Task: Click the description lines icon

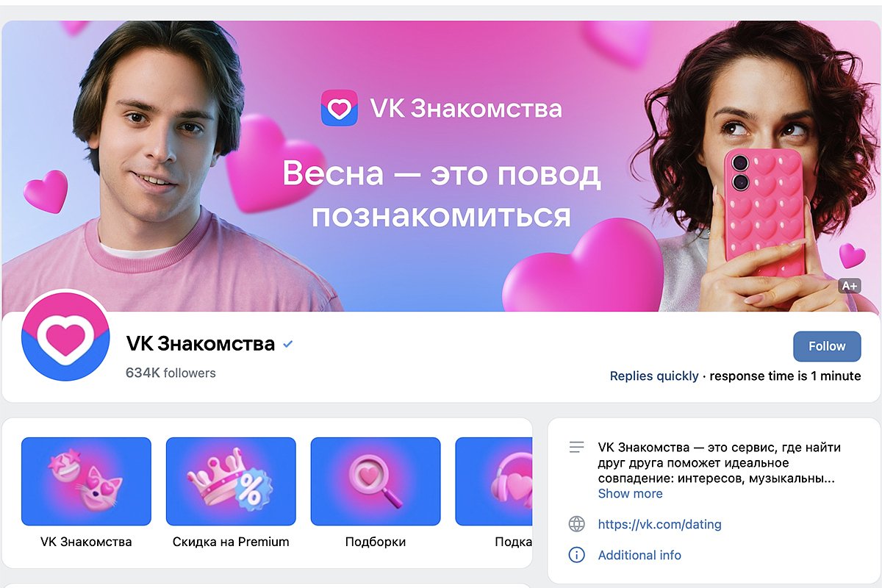Action: (x=577, y=447)
